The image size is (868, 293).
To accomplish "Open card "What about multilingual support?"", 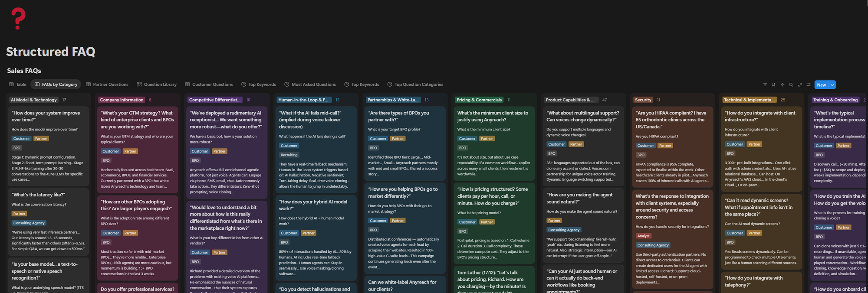I will (x=583, y=146).
